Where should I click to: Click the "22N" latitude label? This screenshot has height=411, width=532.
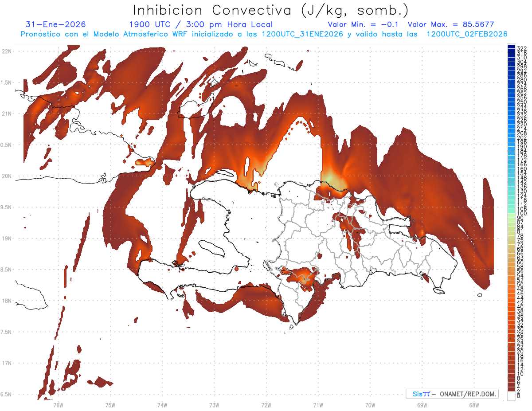click(x=7, y=51)
